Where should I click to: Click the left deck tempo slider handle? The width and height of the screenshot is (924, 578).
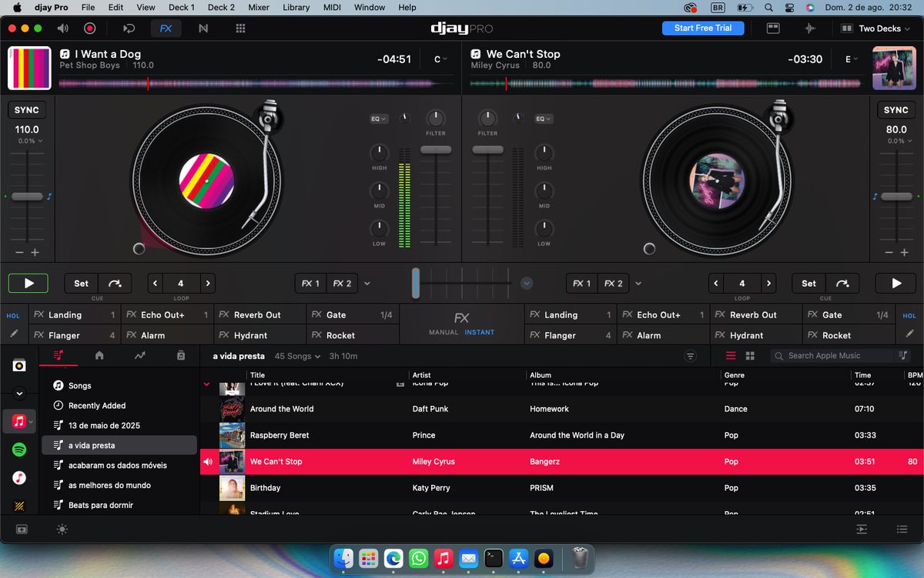27,197
